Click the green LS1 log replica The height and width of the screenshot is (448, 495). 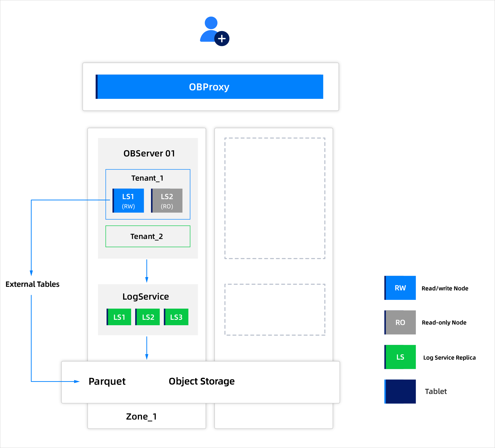(119, 317)
